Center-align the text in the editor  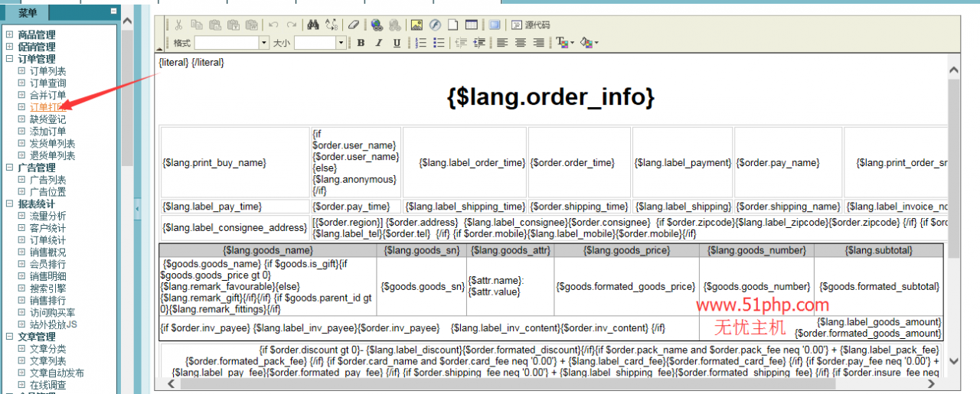click(x=520, y=43)
